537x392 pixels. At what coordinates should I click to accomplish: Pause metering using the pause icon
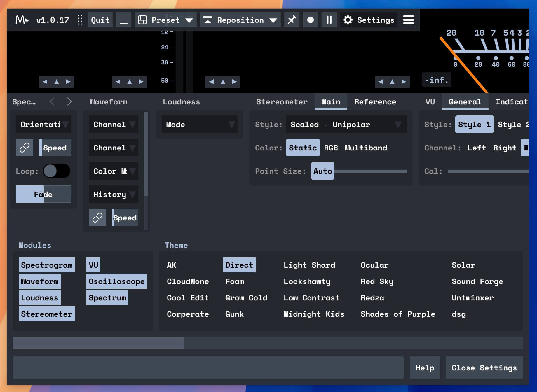pos(329,20)
